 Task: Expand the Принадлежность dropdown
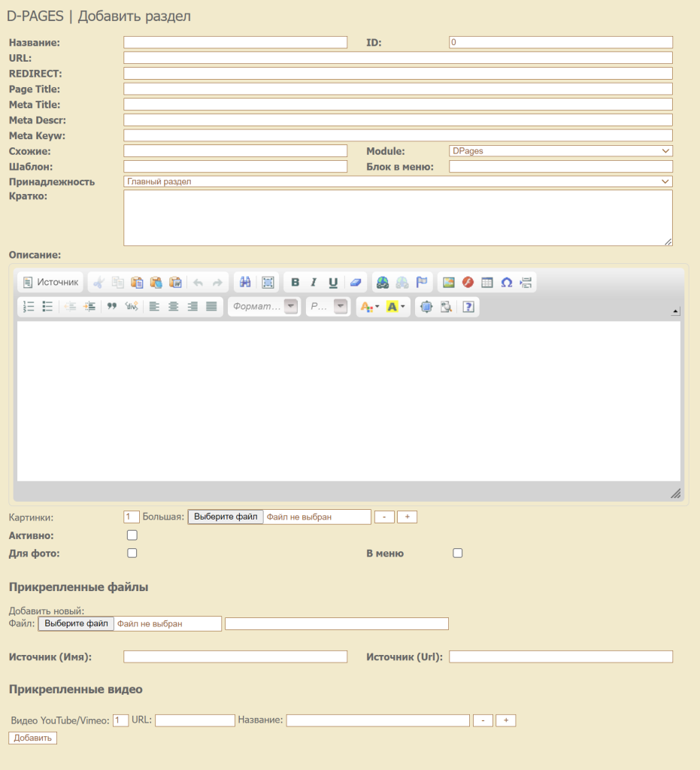click(398, 181)
